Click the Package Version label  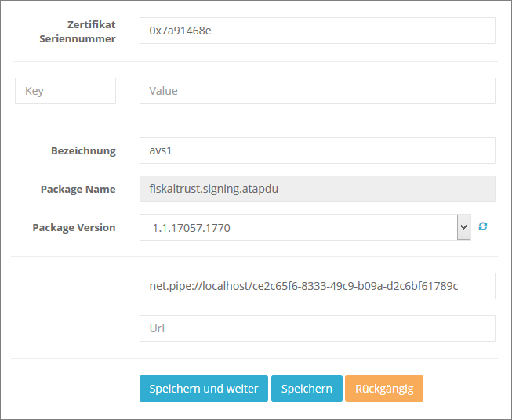click(74, 227)
